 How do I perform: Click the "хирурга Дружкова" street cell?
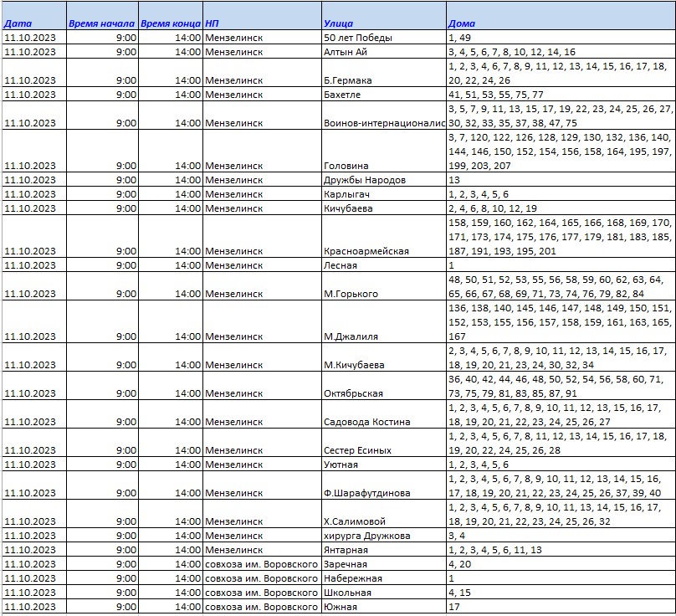coord(382,536)
